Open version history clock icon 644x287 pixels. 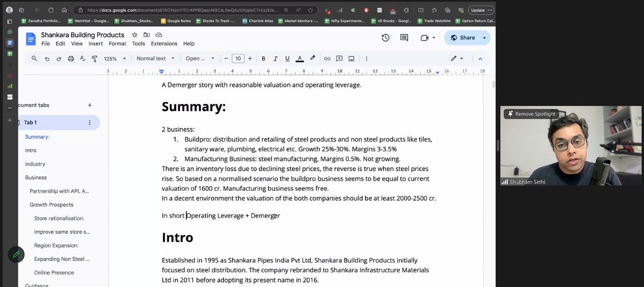click(385, 38)
